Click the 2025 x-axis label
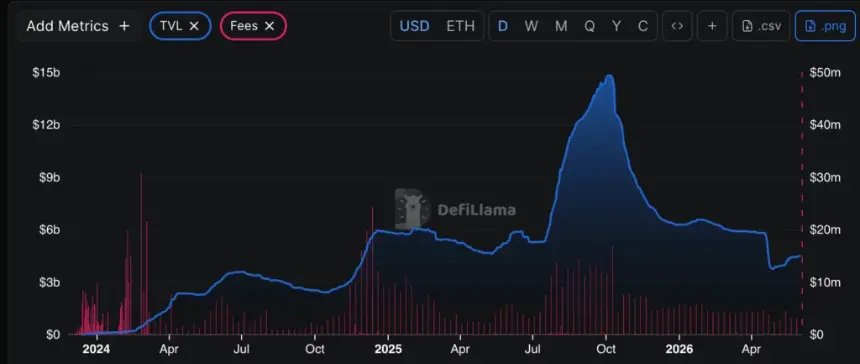The height and width of the screenshot is (364, 860). (x=387, y=349)
